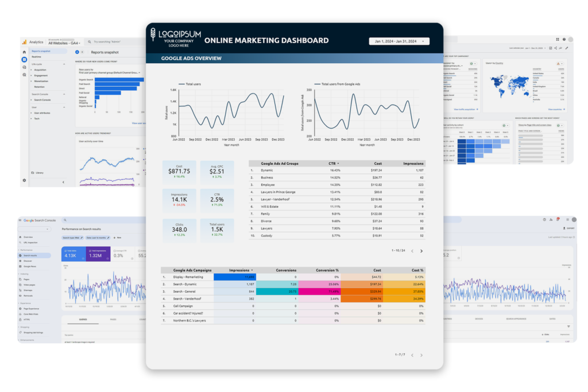588x392 pixels.
Task: Click the Explore icon in Analytics sidebar
Action: click(x=24, y=67)
